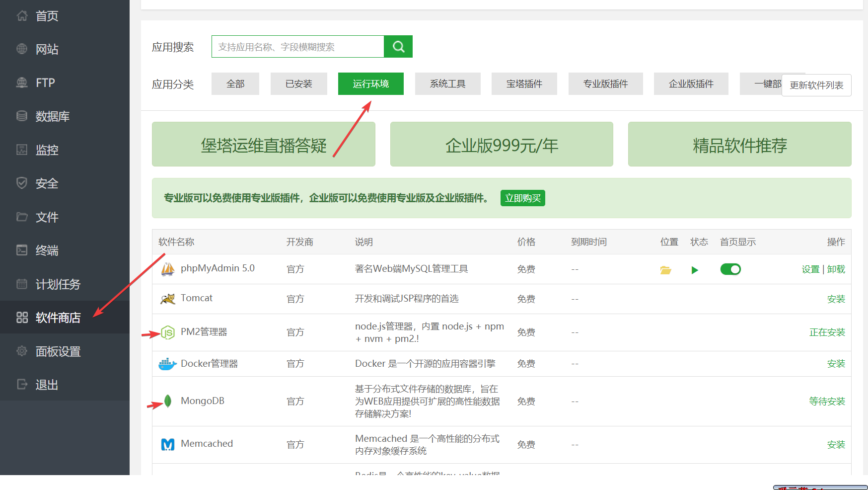The width and height of the screenshot is (868, 490).
Task: Click the 软件商店 grid icon
Action: tap(22, 318)
